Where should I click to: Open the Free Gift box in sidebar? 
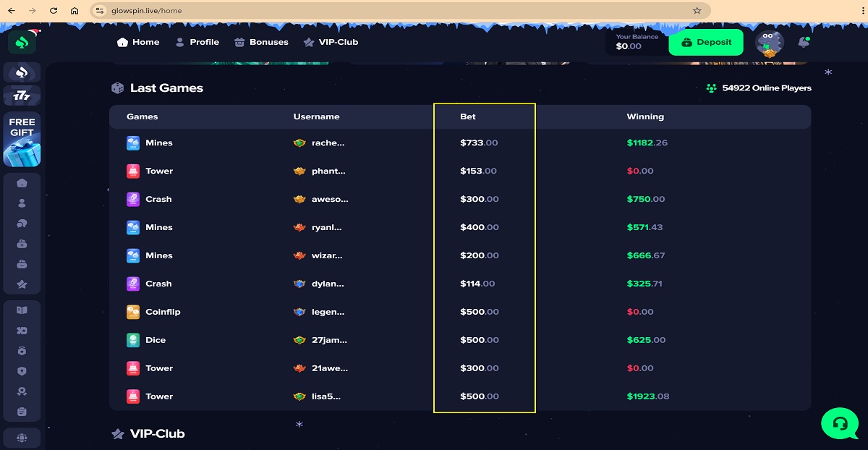coord(22,140)
